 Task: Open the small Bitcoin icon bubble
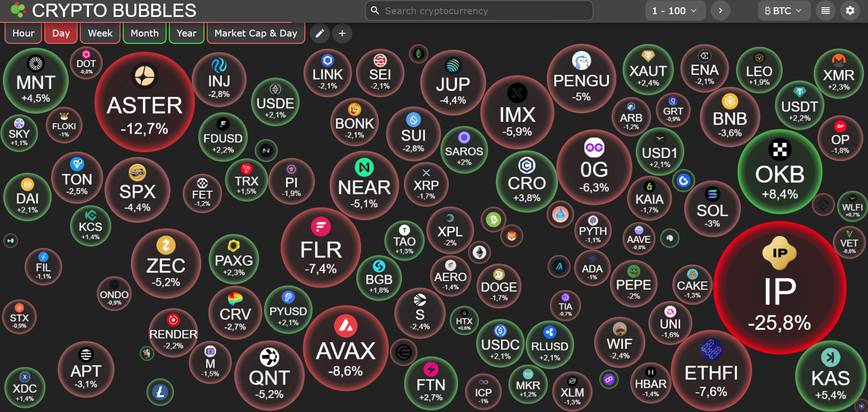point(493,220)
